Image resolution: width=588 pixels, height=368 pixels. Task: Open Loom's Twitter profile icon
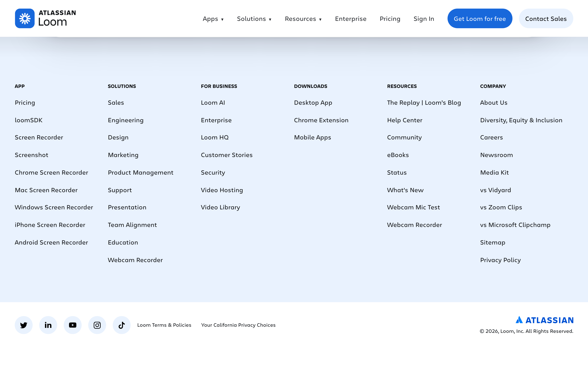(23, 325)
